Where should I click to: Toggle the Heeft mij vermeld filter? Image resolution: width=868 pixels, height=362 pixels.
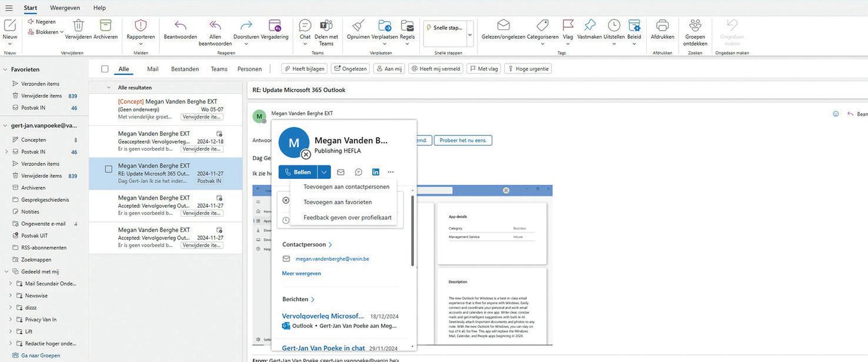pos(436,69)
